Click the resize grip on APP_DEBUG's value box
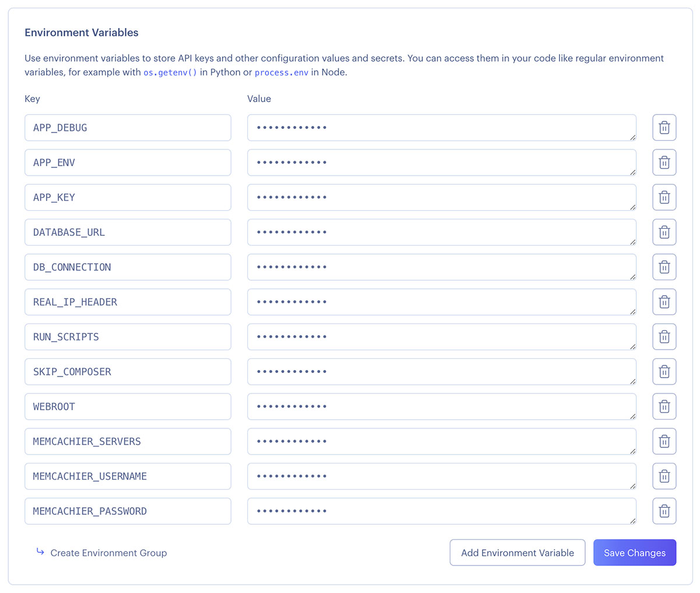This screenshot has height=593, width=700. [x=633, y=137]
